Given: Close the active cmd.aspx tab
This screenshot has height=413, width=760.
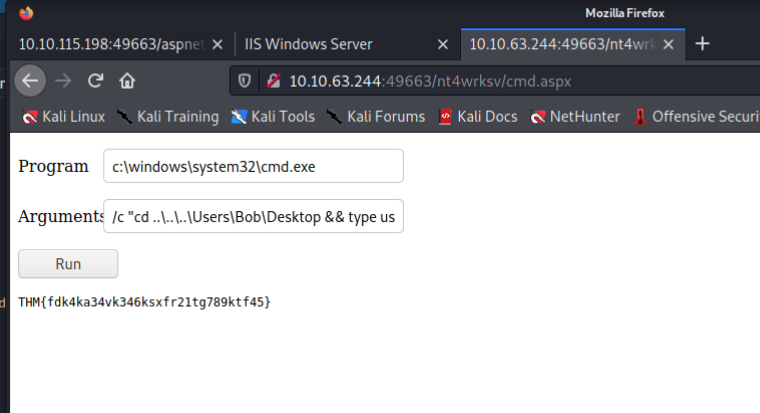Looking at the screenshot, I should pos(670,44).
